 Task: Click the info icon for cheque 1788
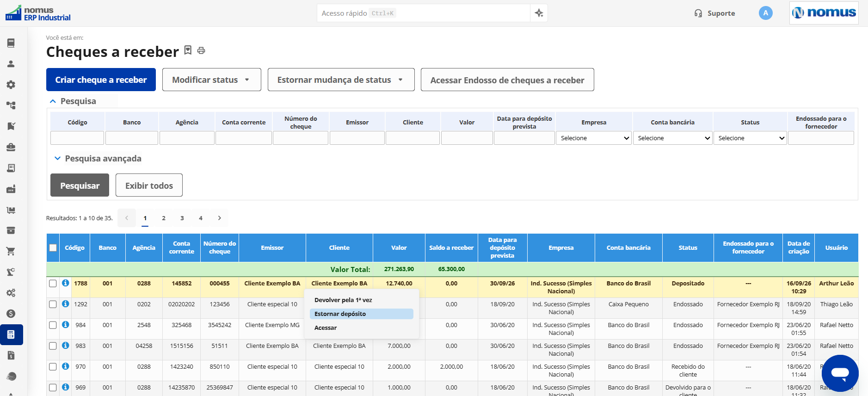pos(66,283)
